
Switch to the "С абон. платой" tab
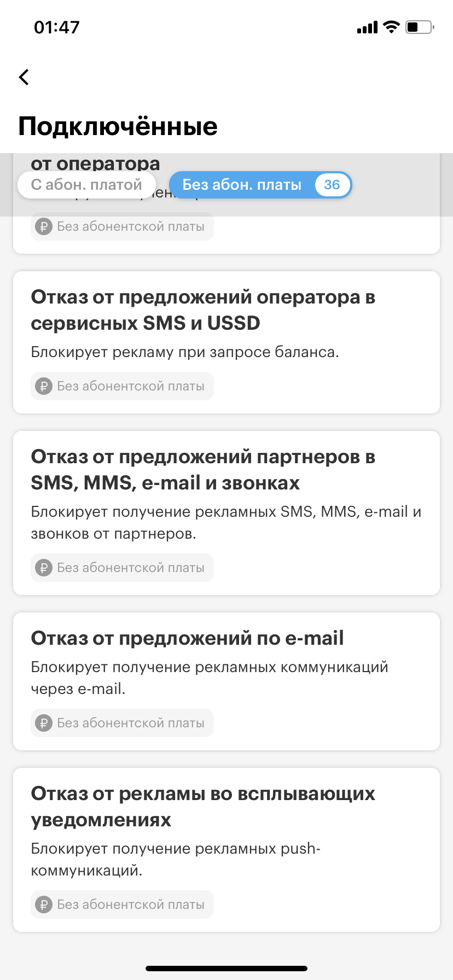coord(86,185)
